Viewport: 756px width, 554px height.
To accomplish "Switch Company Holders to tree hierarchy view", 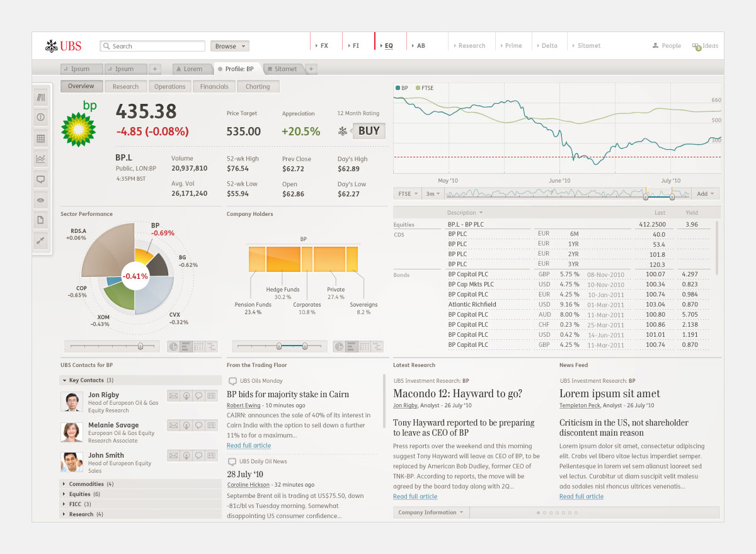I will point(377,346).
